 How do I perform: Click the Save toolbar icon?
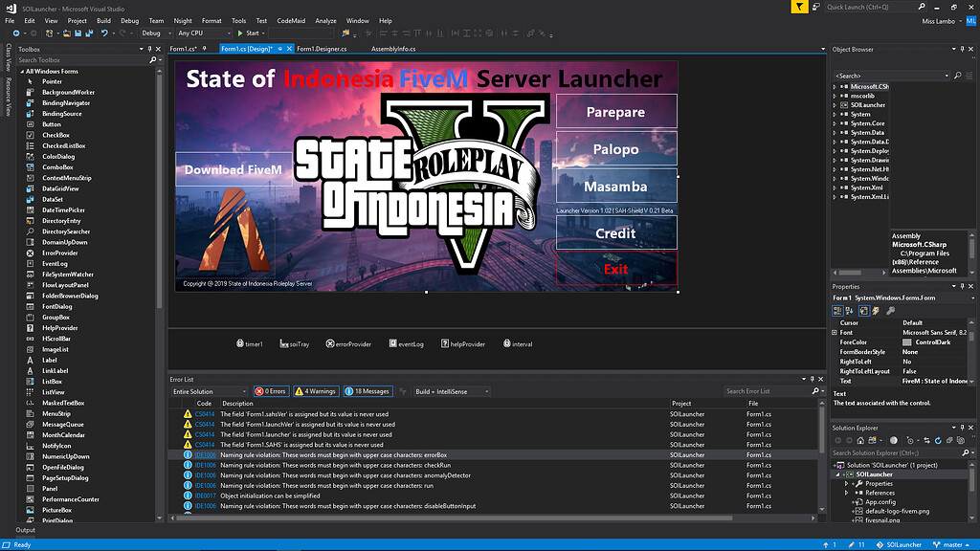(78, 33)
